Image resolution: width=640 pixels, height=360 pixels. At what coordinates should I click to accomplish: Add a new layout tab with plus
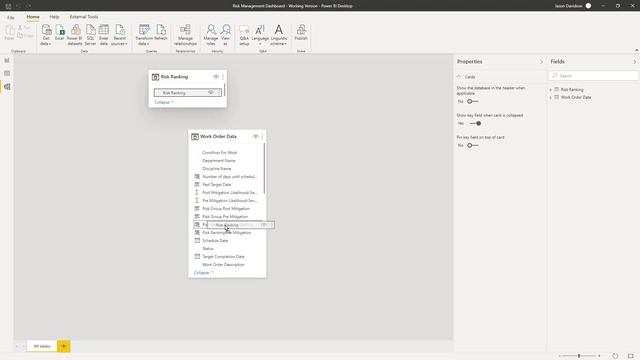64,346
